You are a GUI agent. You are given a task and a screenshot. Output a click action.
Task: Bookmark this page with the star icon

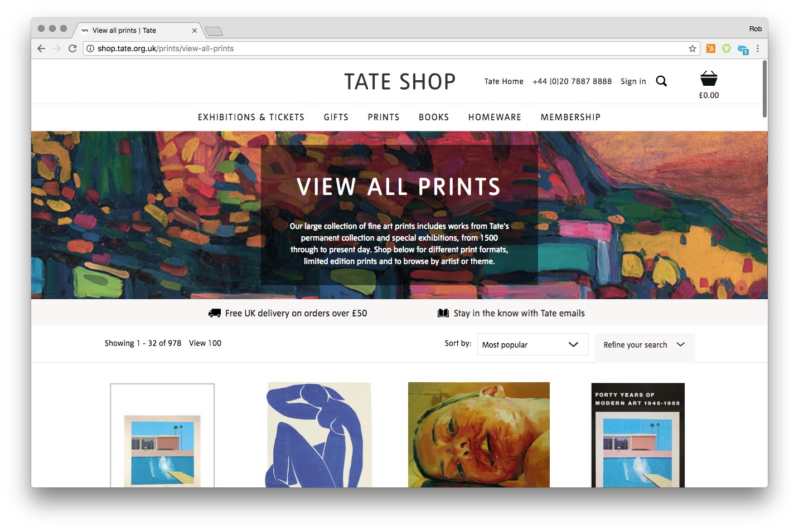click(x=693, y=48)
